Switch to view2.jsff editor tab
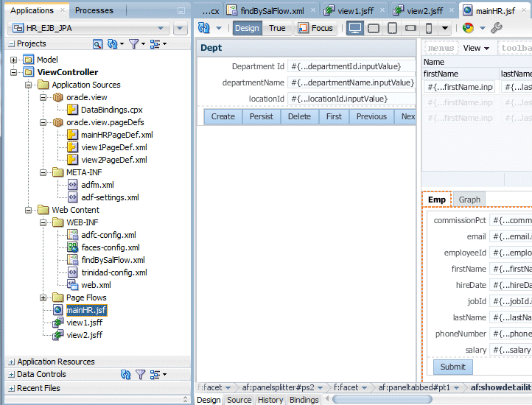Viewport: 532px width, 405px height. (x=424, y=11)
